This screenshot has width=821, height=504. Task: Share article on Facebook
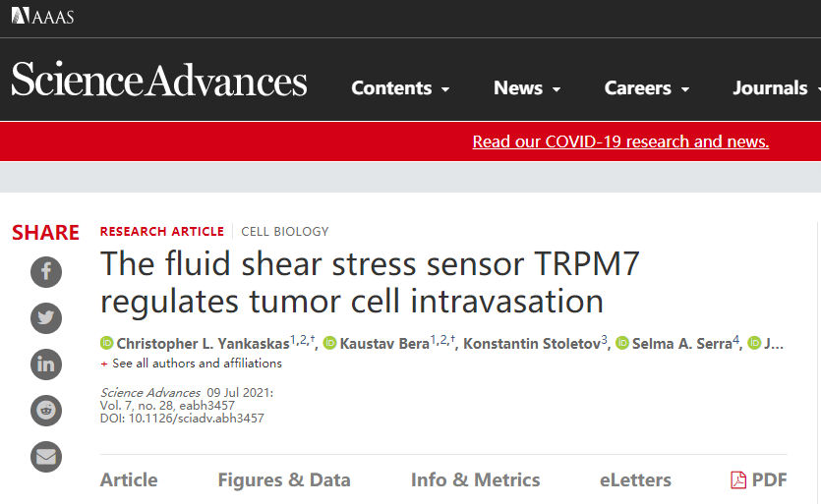[46, 271]
